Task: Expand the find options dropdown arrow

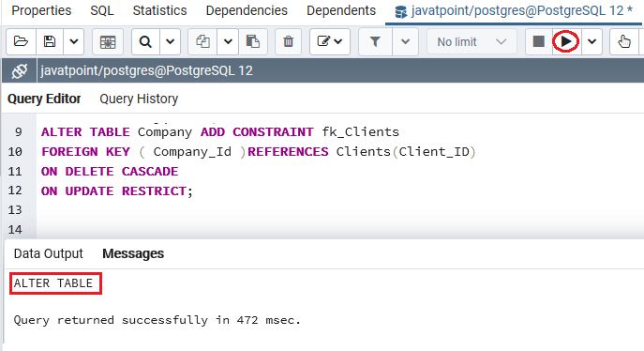Action: (x=170, y=41)
